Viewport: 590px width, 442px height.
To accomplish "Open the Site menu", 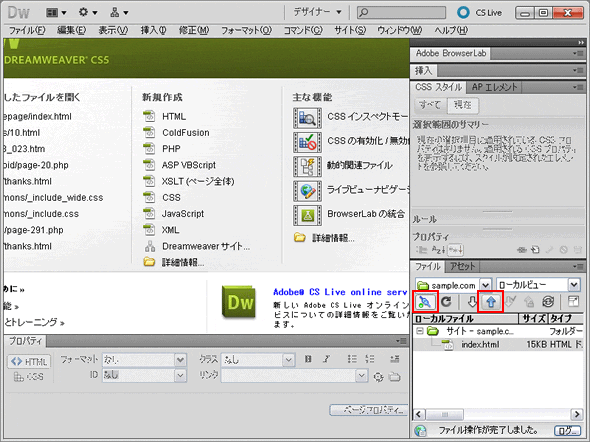I will tap(350, 30).
